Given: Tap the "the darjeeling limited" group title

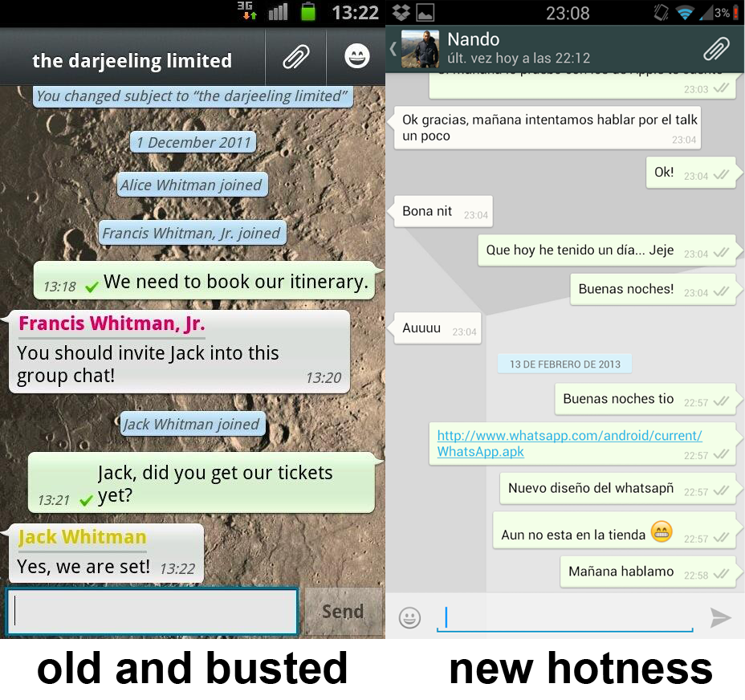Looking at the screenshot, I should point(132,61).
